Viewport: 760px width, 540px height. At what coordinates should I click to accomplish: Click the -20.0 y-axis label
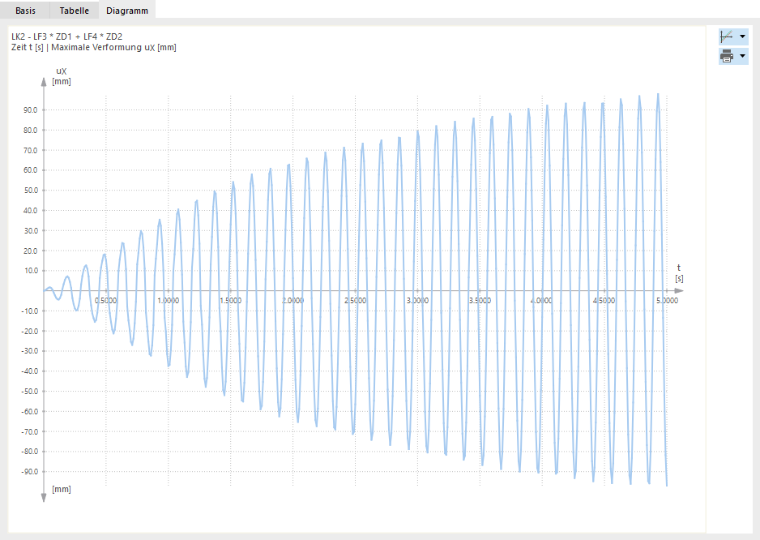point(29,331)
